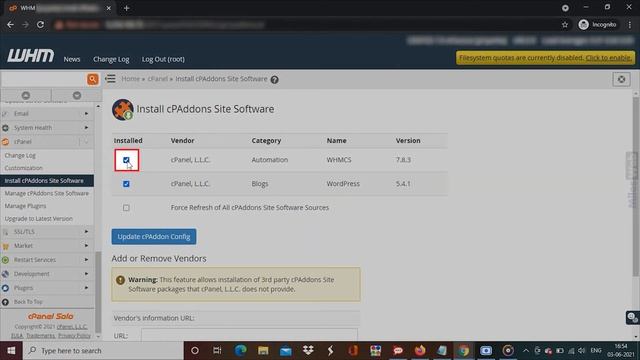Launch Microsoft Edge from taskbar
The width and height of the screenshot is (640, 360).
point(240,351)
